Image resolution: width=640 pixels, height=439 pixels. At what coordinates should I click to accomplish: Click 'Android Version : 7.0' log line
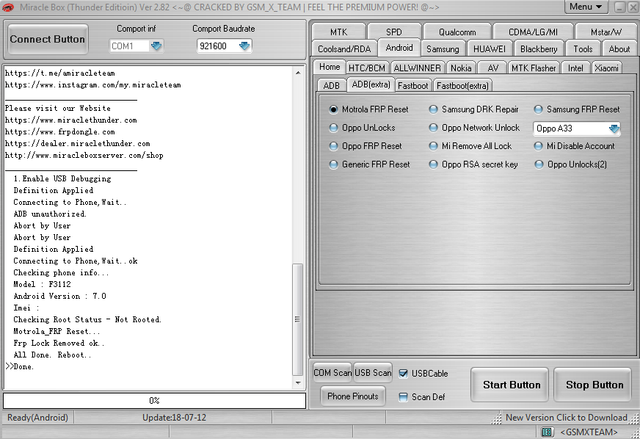60,296
